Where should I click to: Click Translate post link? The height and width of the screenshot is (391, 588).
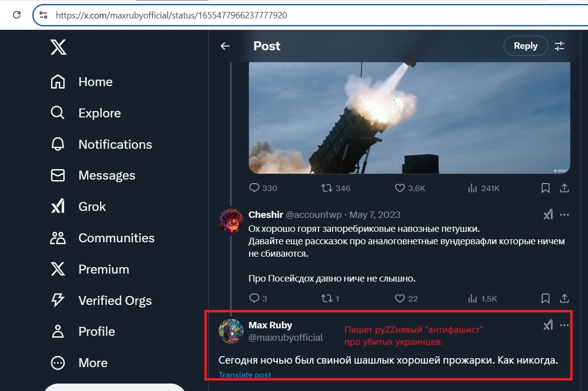point(245,375)
